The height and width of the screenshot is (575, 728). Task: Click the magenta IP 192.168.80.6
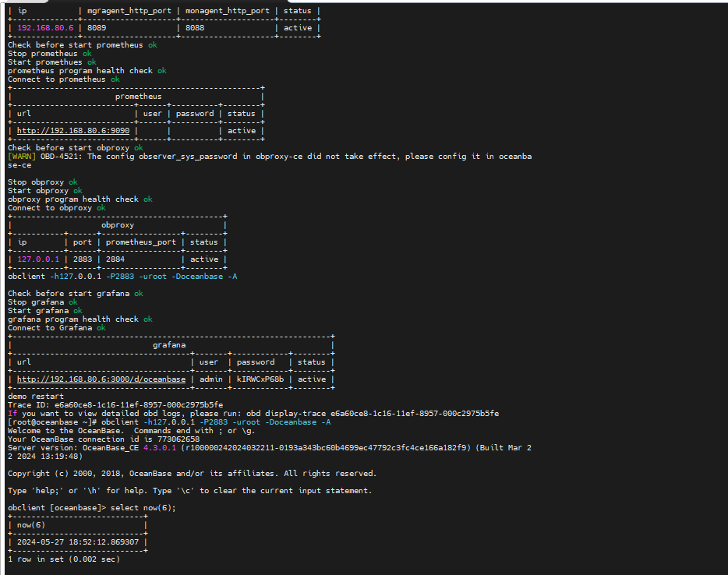click(45, 28)
